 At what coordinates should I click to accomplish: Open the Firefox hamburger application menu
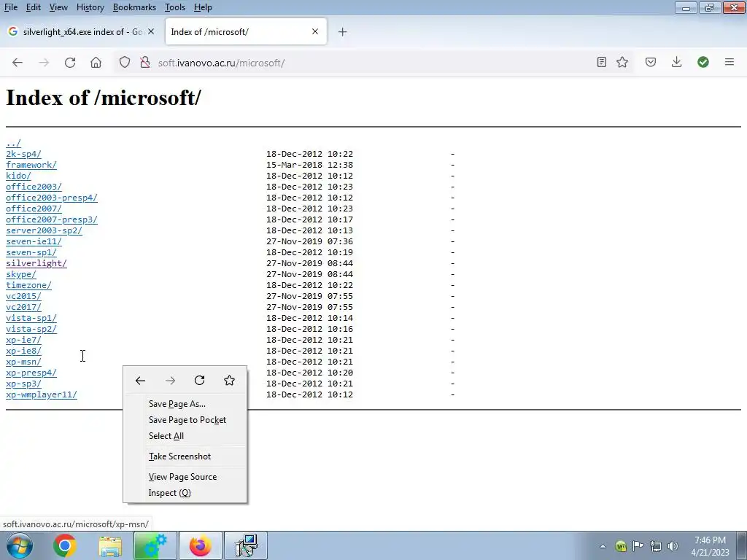click(x=729, y=63)
